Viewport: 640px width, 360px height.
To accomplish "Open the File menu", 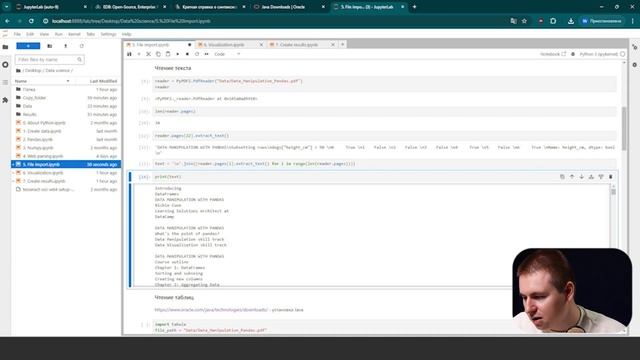I will (17, 34).
